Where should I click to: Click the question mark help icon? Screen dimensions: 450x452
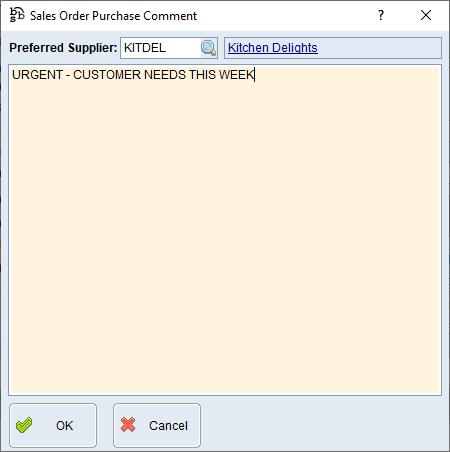pyautogui.click(x=381, y=15)
